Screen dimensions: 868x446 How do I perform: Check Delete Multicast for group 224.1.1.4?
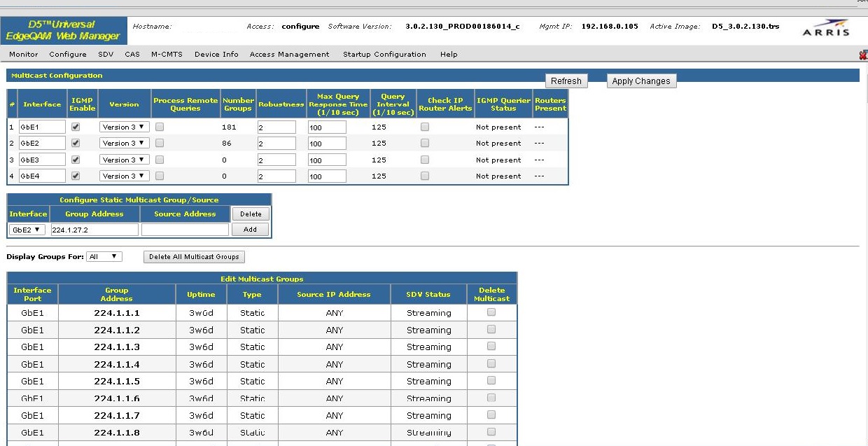tap(491, 363)
